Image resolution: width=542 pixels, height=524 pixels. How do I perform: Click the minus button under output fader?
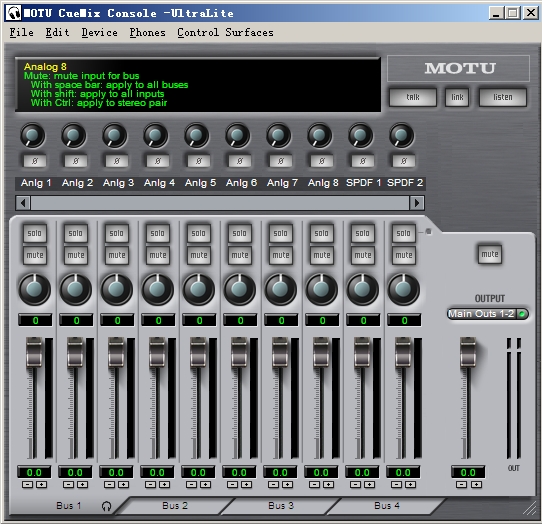tap(461, 485)
